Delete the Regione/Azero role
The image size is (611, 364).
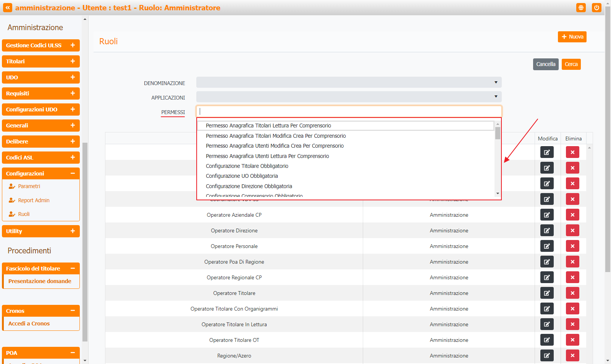coord(572,356)
